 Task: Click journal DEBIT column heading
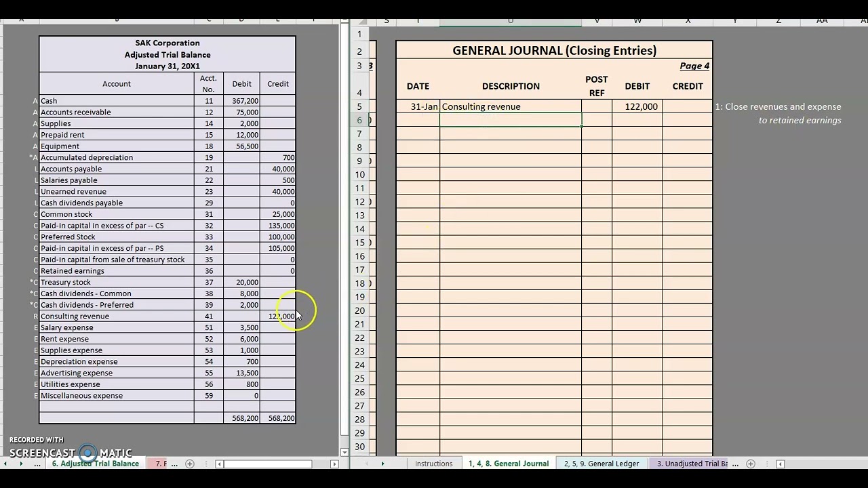[x=637, y=86]
